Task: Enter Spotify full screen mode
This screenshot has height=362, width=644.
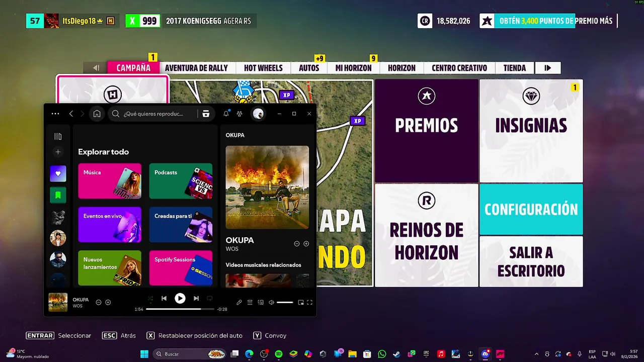Action: (x=309, y=302)
